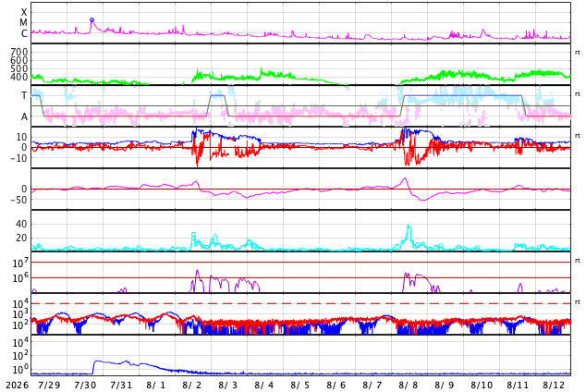Screen dimensions: 586x392
Task: Click the T sector axis label
Action: click(x=24, y=95)
